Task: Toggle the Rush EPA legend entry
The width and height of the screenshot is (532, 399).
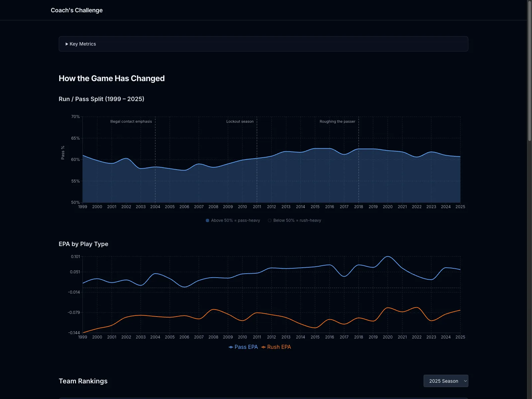Action: coord(276,347)
